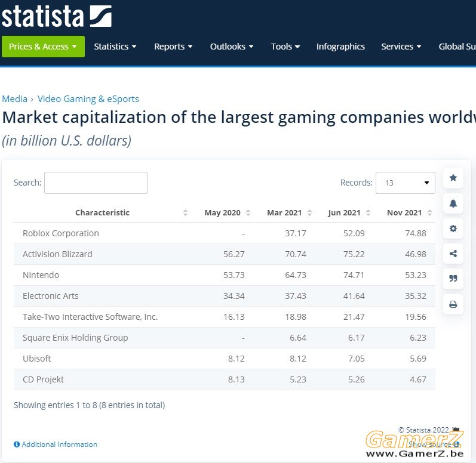The image size is (476, 463).
Task: Sort by Nov 2021 column arrows
Action: (429, 212)
